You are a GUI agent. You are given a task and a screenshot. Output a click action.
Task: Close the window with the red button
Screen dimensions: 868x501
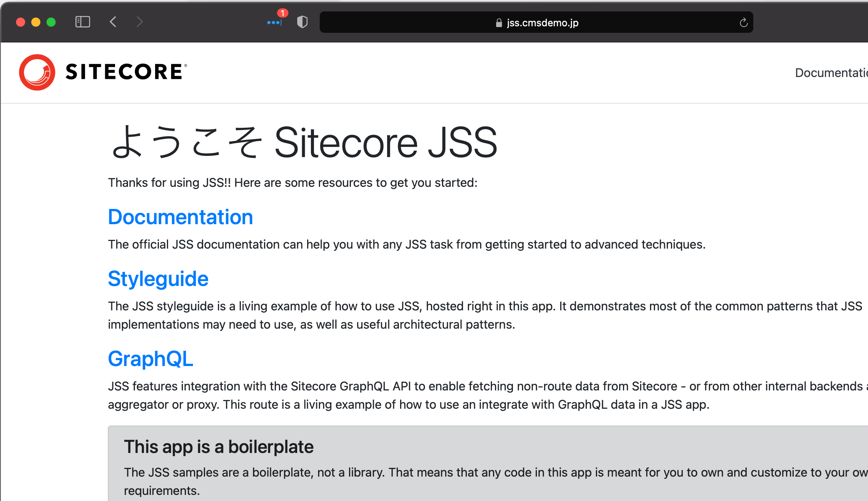pyautogui.click(x=21, y=22)
